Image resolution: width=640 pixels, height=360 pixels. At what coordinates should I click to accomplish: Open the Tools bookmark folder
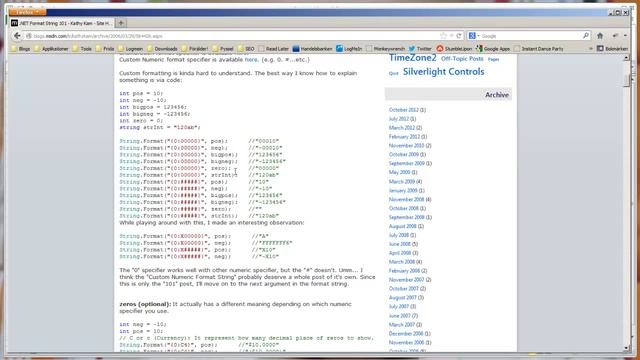[x=82, y=49]
